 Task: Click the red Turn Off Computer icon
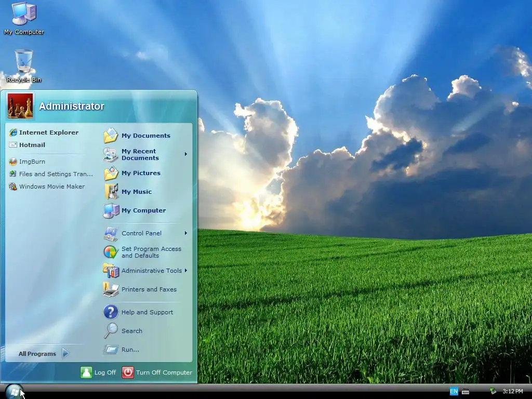click(x=128, y=372)
